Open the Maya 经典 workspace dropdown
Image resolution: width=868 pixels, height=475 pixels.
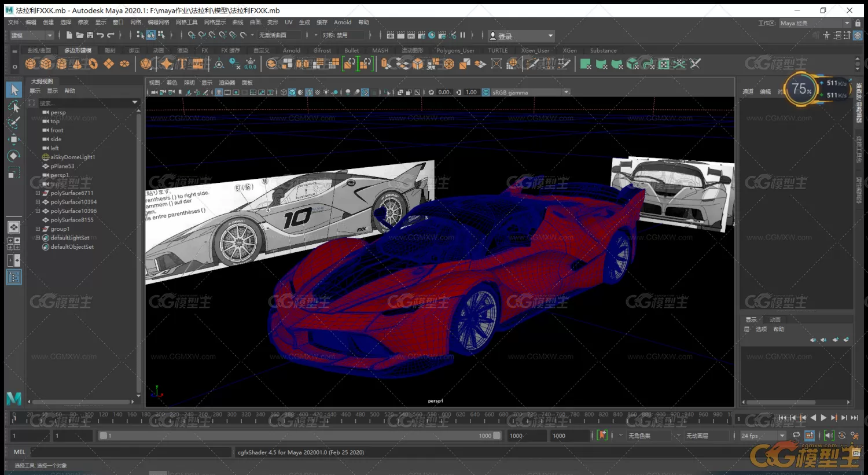pos(815,23)
